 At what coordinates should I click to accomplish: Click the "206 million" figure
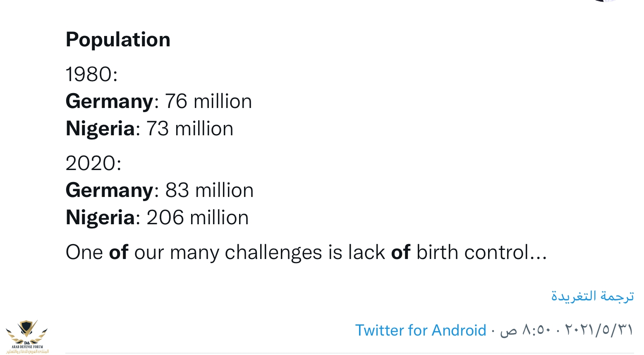click(197, 218)
